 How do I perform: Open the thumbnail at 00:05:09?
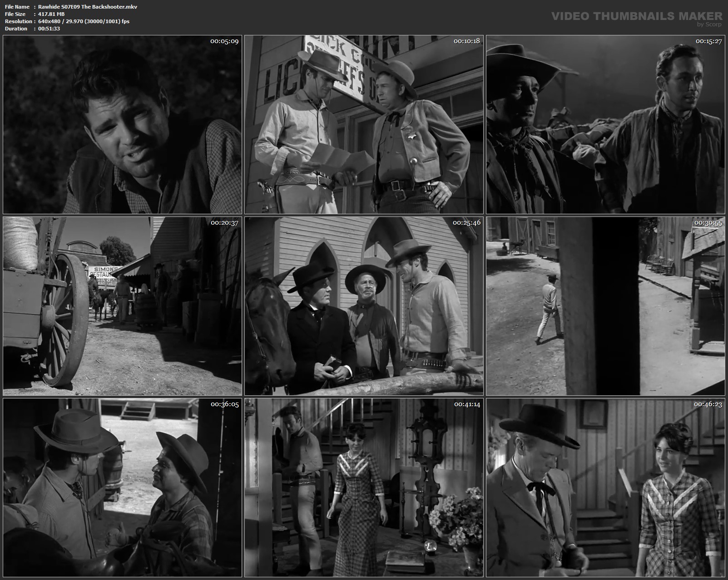(122, 124)
